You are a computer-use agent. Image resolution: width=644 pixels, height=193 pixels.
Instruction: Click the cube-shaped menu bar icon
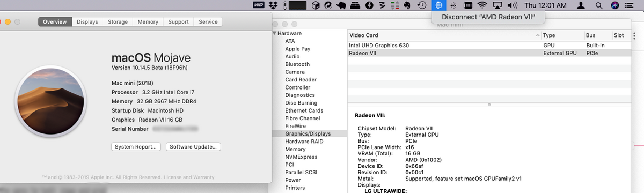(x=315, y=5)
